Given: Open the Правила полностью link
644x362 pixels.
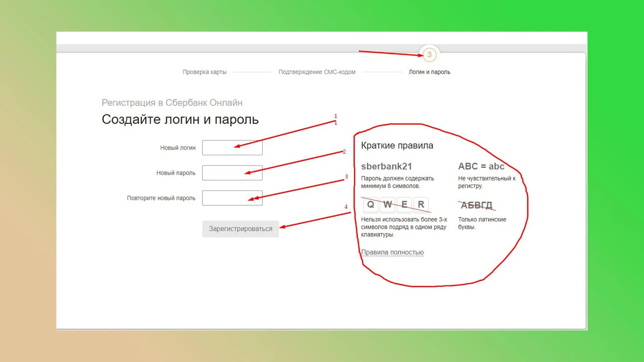Looking at the screenshot, I should click(x=392, y=252).
